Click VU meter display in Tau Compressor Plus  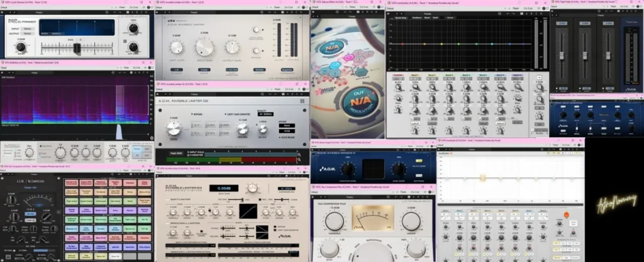coord(372,218)
